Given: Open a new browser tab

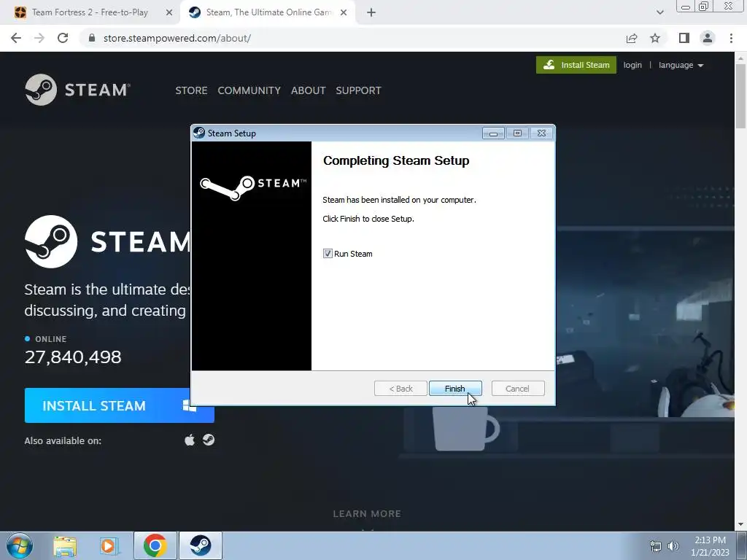Looking at the screenshot, I should [371, 12].
